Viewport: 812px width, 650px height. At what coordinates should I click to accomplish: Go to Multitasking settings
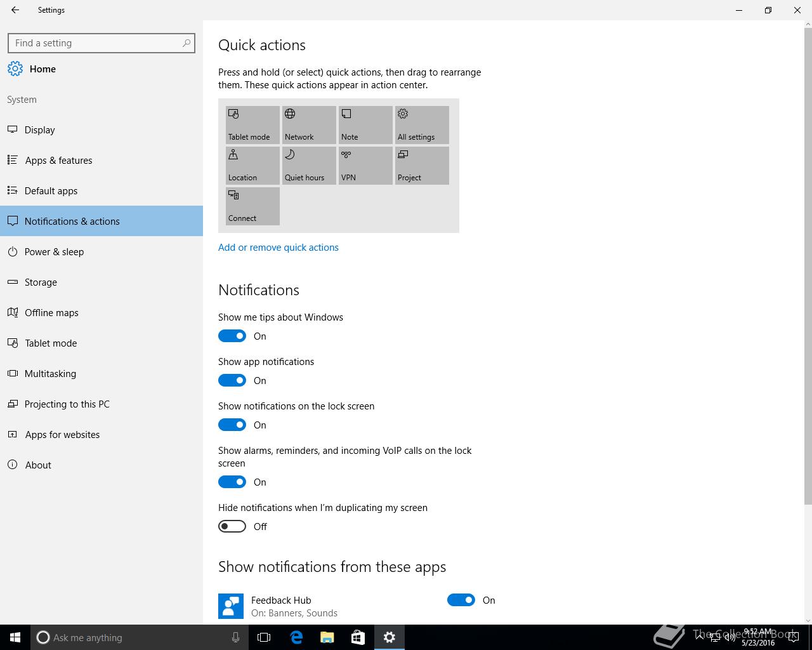click(x=101, y=373)
